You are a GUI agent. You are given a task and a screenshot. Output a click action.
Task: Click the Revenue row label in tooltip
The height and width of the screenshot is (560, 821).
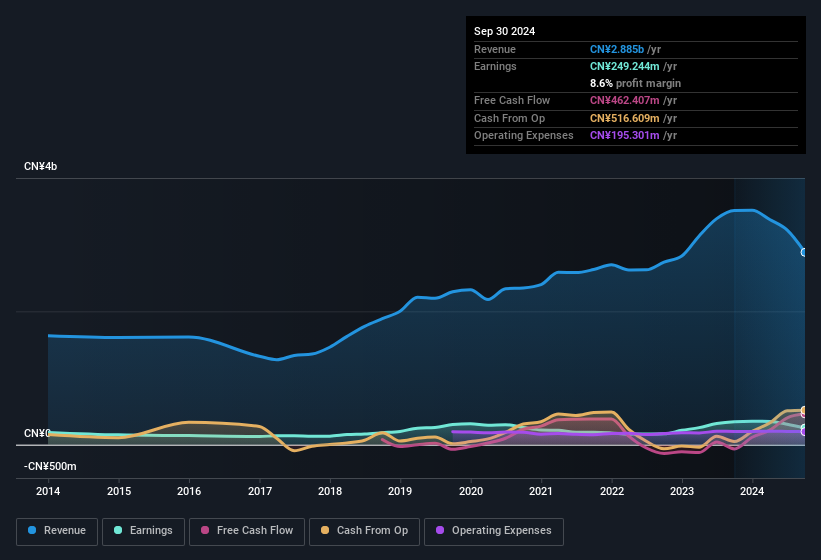click(495, 49)
